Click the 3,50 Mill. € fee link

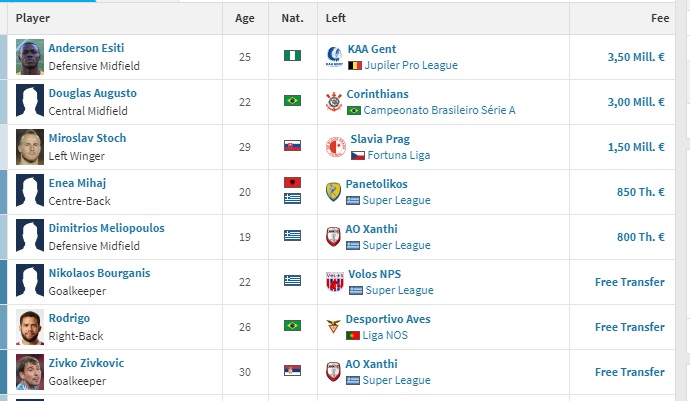tap(636, 57)
